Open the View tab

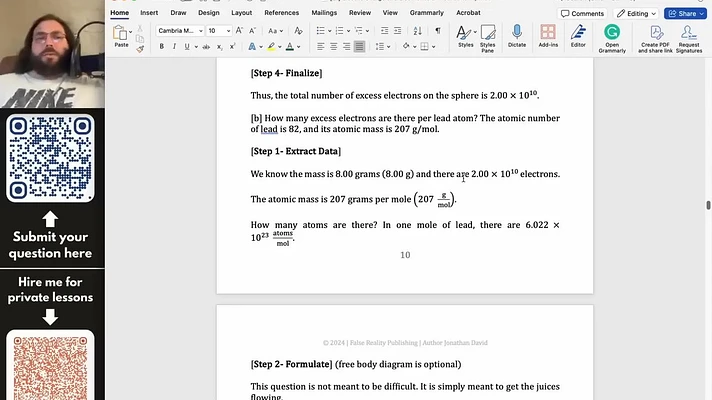pyautogui.click(x=390, y=13)
